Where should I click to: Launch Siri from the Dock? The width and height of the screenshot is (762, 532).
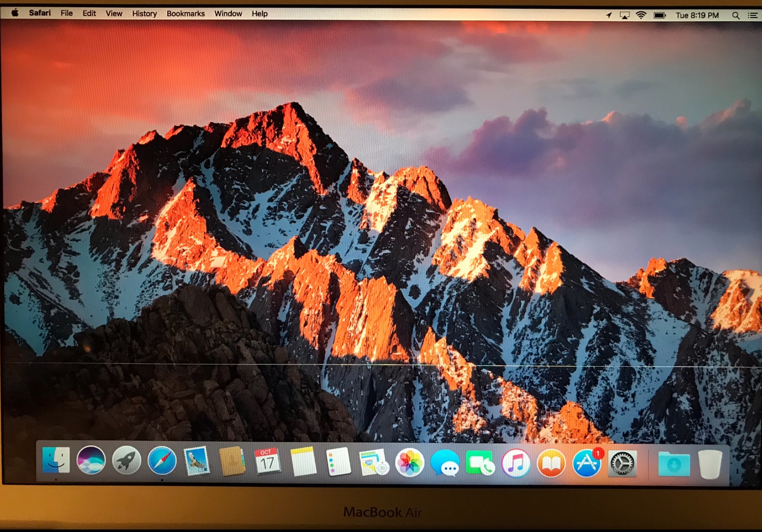[91, 460]
